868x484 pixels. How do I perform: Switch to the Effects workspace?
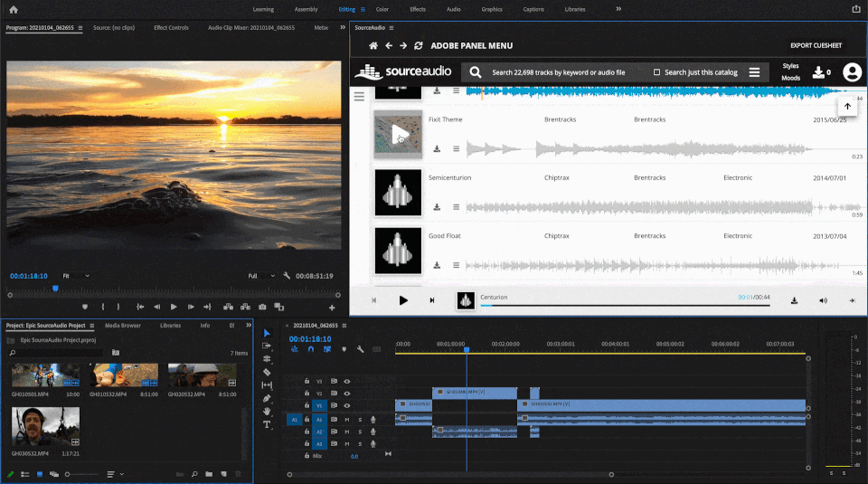coord(418,9)
